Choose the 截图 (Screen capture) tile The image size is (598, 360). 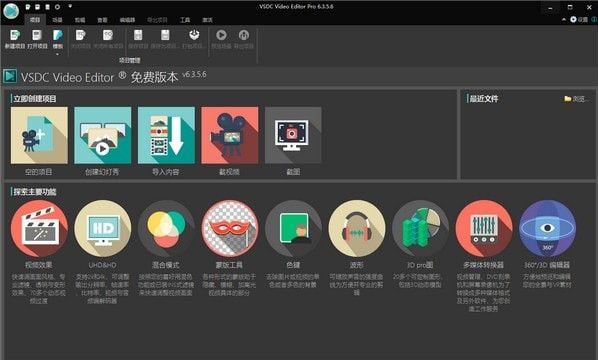[x=293, y=135]
